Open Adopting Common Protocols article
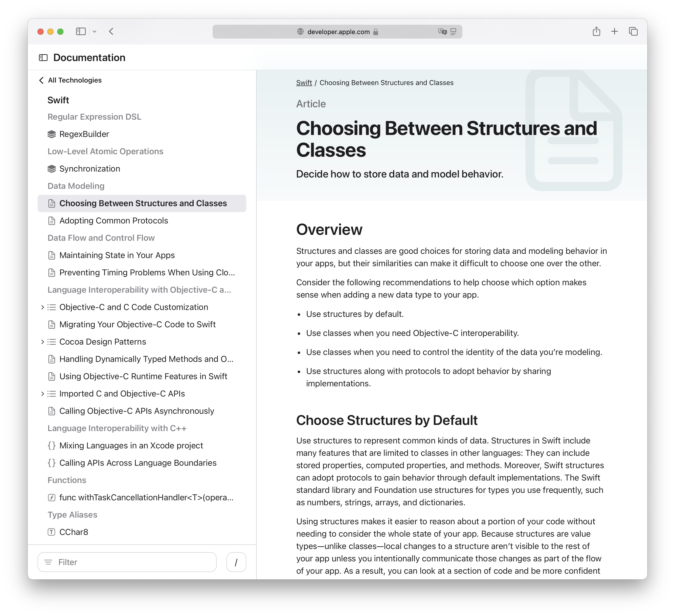The image size is (675, 616). [113, 221]
